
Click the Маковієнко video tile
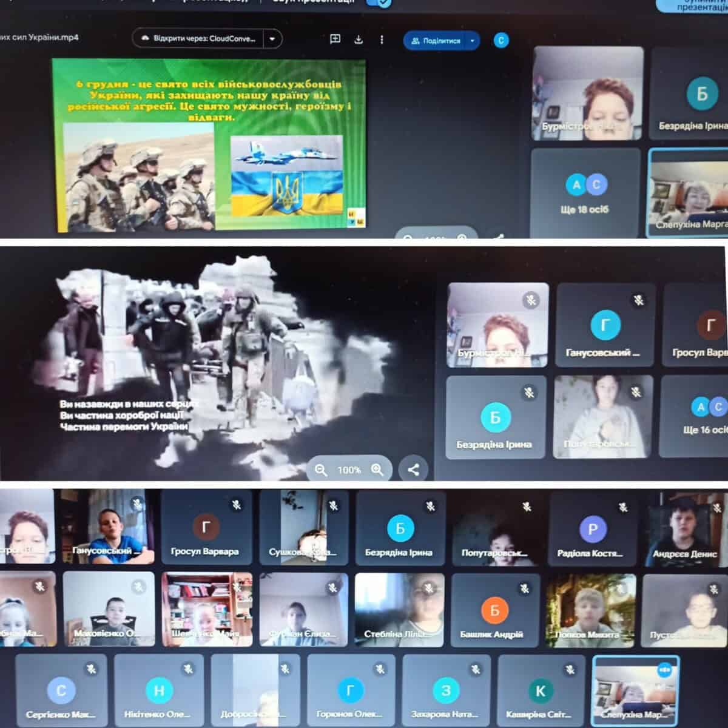click(109, 608)
